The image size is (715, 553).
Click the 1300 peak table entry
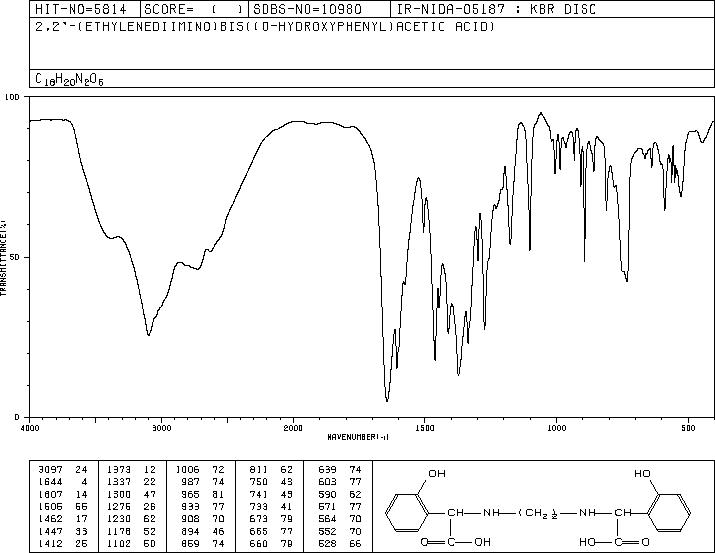tap(131, 494)
